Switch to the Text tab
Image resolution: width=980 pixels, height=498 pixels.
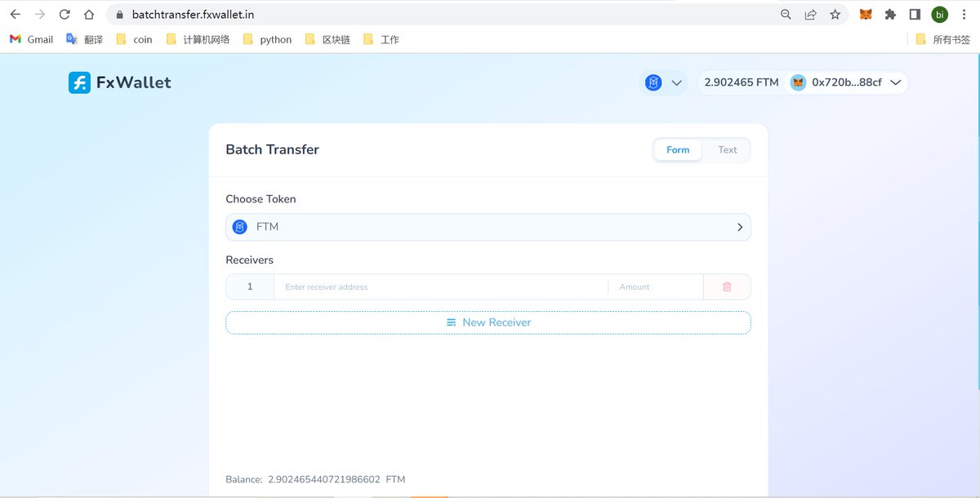click(727, 150)
